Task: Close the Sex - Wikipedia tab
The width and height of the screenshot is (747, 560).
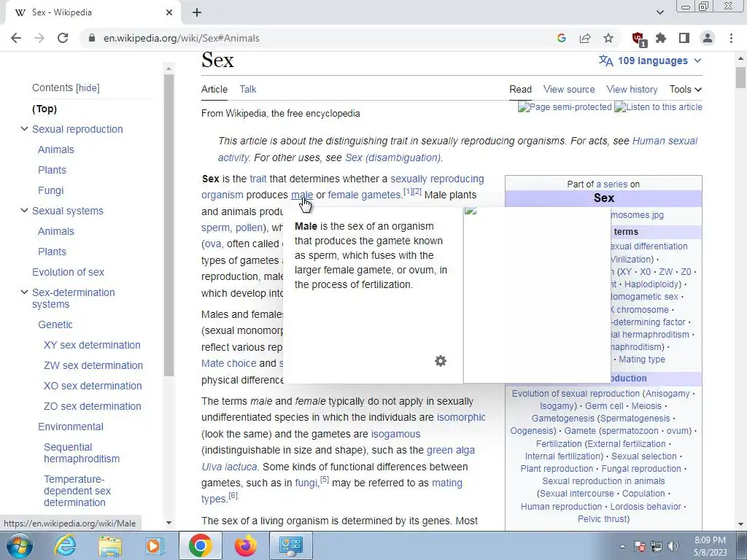Action: point(169,12)
